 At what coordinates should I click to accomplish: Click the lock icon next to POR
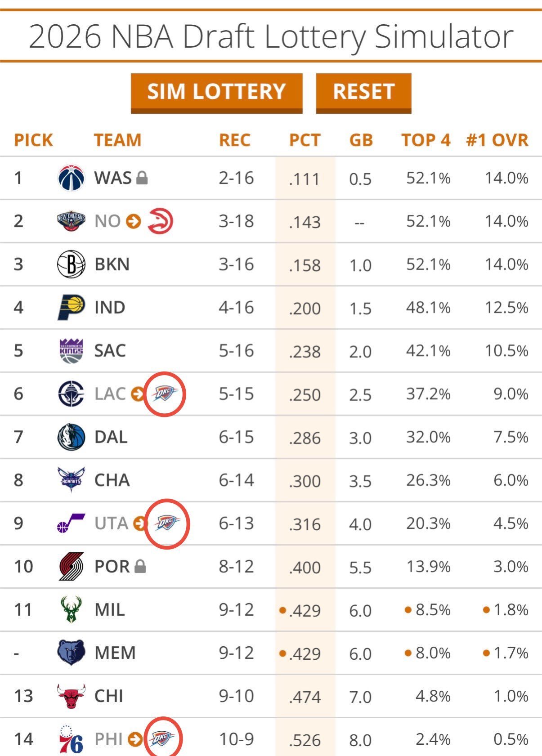pyautogui.click(x=140, y=567)
